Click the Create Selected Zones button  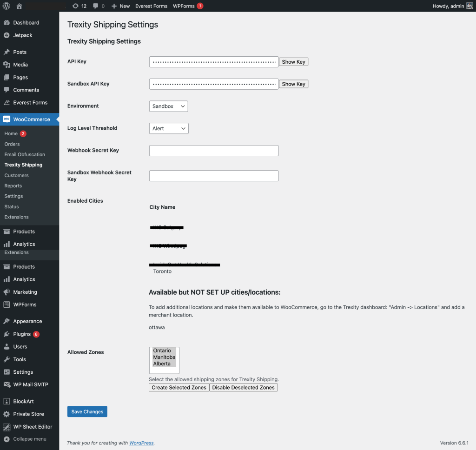click(179, 388)
